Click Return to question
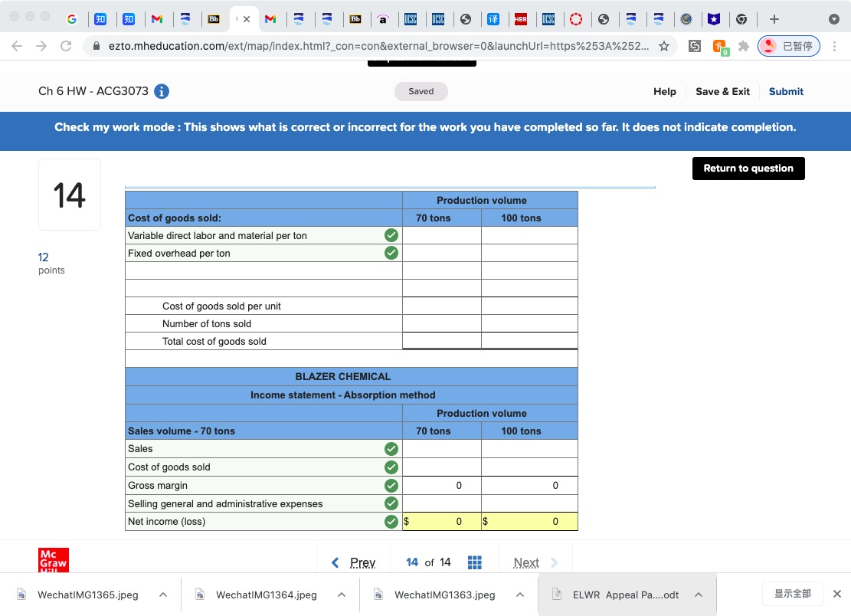Screen dimensions: 851x616 [x=748, y=169]
